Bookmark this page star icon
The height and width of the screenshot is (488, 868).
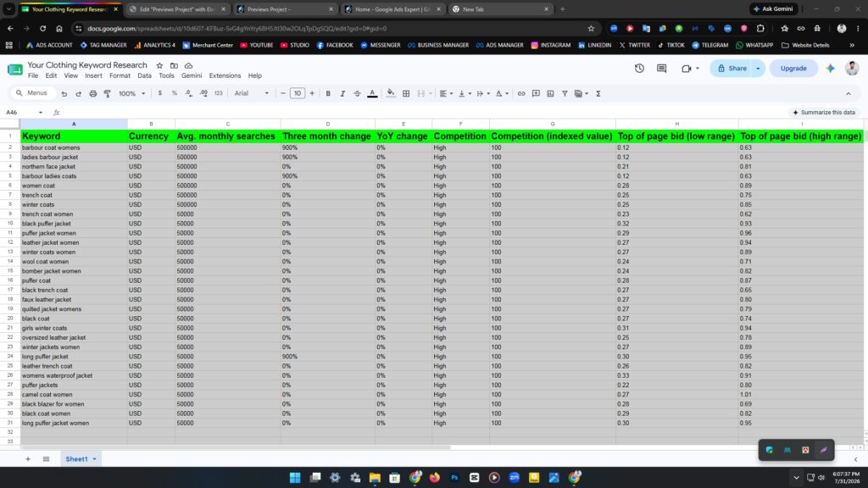pos(591,28)
